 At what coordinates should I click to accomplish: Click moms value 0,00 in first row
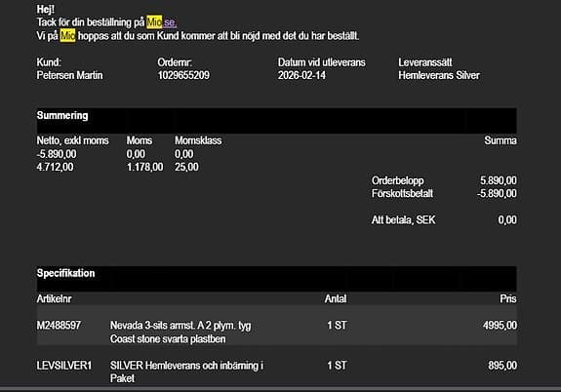[x=136, y=154]
